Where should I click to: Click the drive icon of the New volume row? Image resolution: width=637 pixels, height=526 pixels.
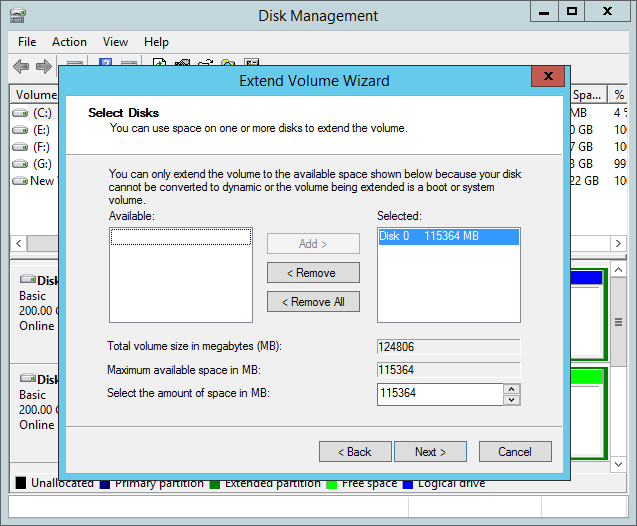point(20,181)
